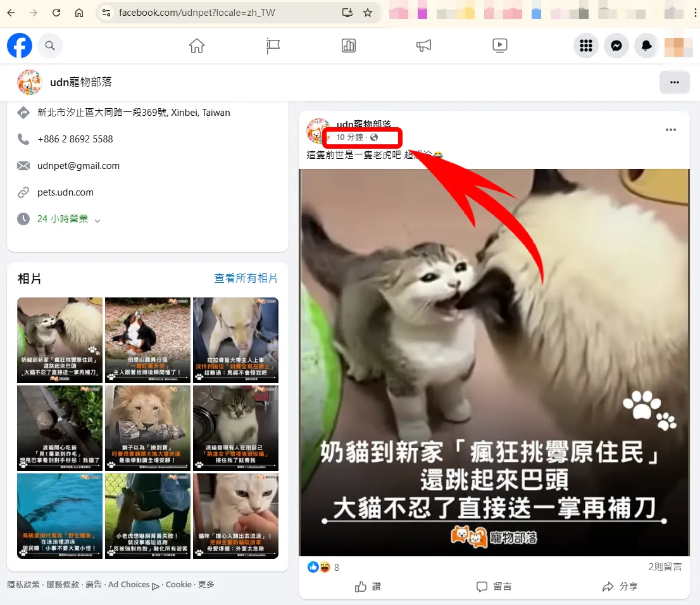Click 查看所有相片 link

click(x=246, y=278)
